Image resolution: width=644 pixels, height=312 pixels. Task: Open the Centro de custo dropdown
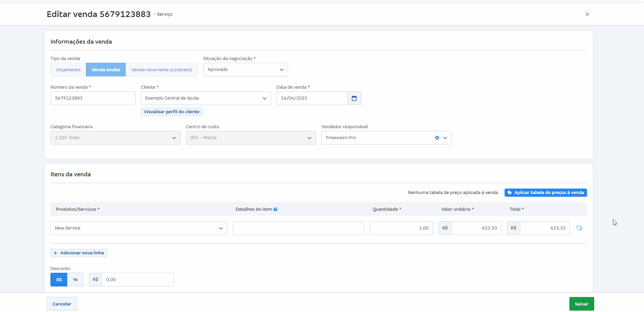tap(251, 138)
